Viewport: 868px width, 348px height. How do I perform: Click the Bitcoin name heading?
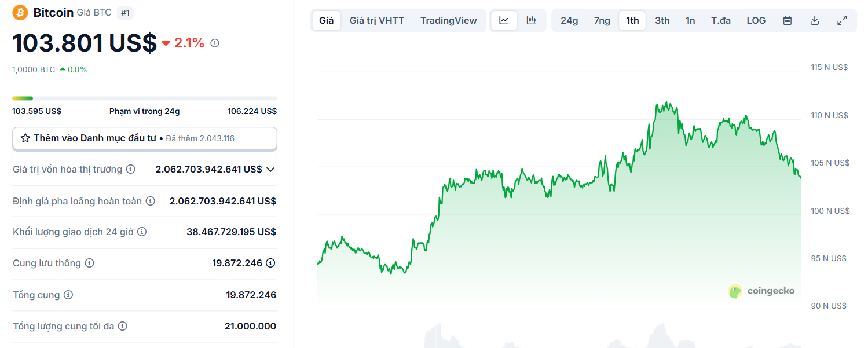point(53,13)
